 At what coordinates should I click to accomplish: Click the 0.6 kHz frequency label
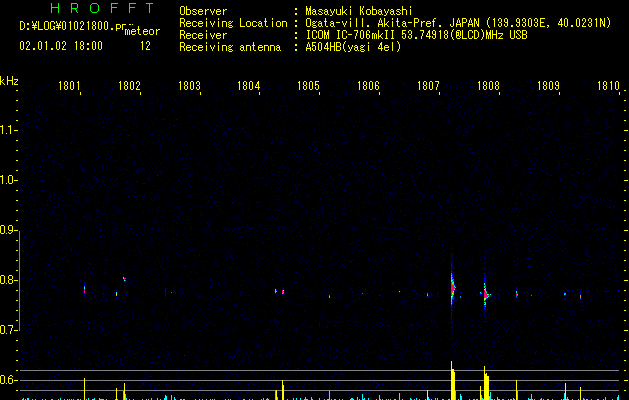click(x=8, y=380)
